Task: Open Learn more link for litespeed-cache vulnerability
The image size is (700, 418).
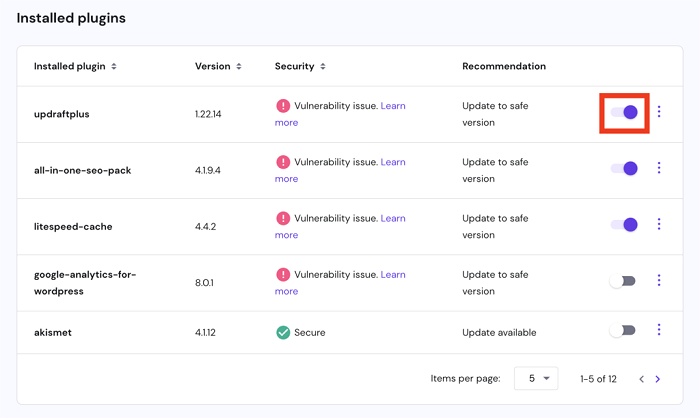Action: (393, 218)
